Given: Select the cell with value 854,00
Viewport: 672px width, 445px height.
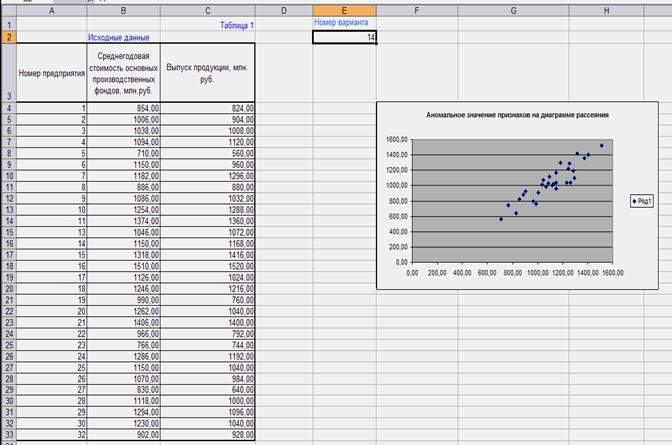Looking at the screenshot, I should [123, 107].
